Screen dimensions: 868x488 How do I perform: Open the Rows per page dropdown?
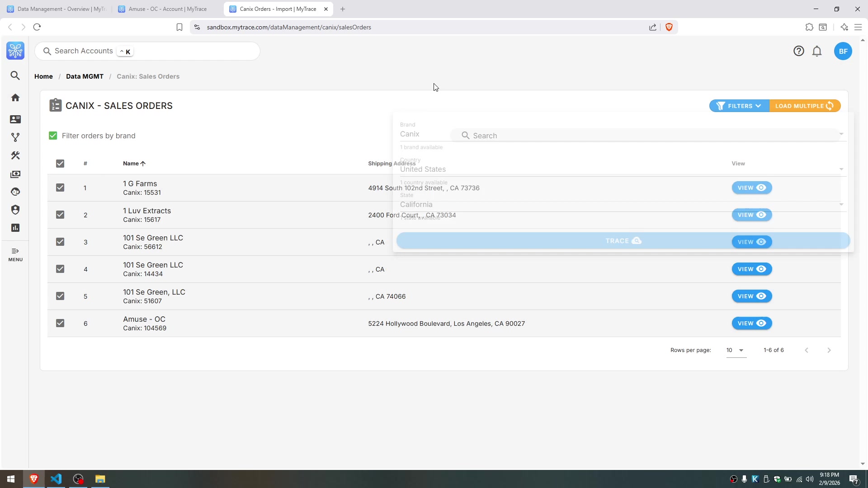(736, 350)
